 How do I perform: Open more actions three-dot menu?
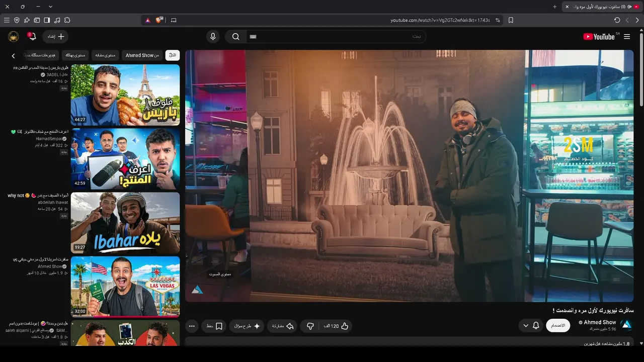(192, 326)
